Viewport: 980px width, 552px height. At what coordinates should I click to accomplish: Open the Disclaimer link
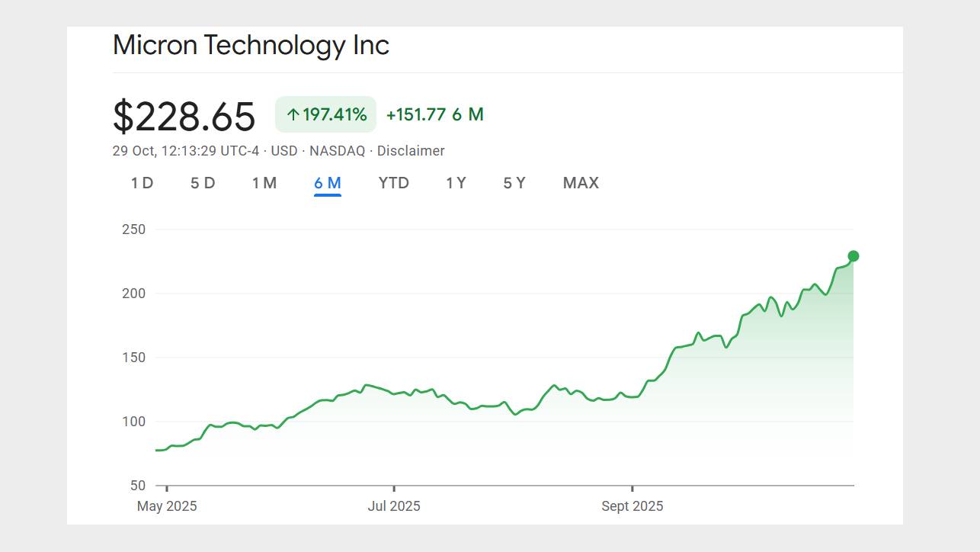[x=412, y=151]
